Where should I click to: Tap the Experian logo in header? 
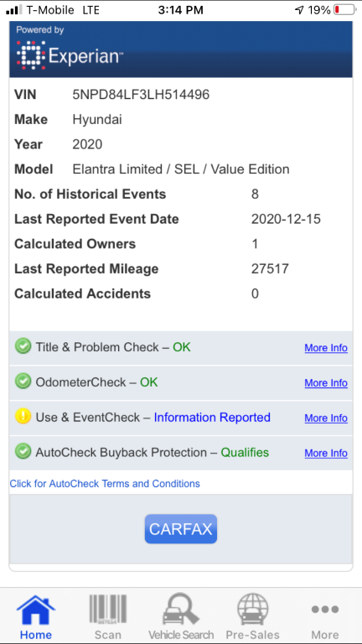(x=69, y=55)
